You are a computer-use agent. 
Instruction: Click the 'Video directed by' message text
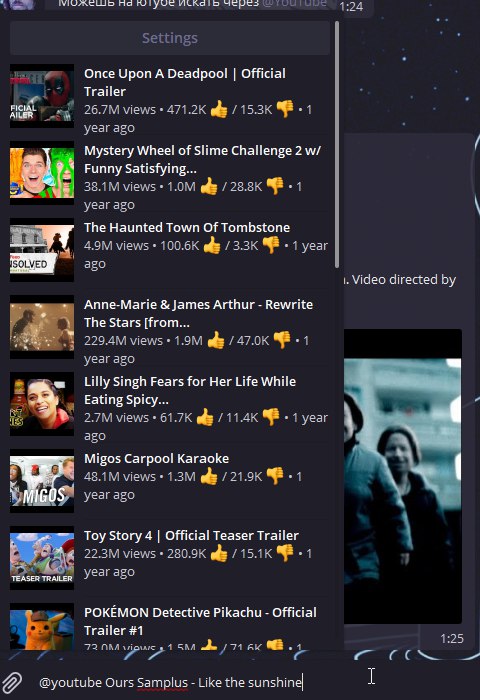tap(403, 279)
